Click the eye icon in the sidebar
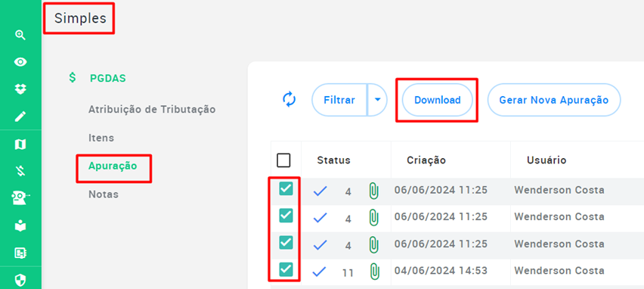The image size is (644, 289). [20, 62]
